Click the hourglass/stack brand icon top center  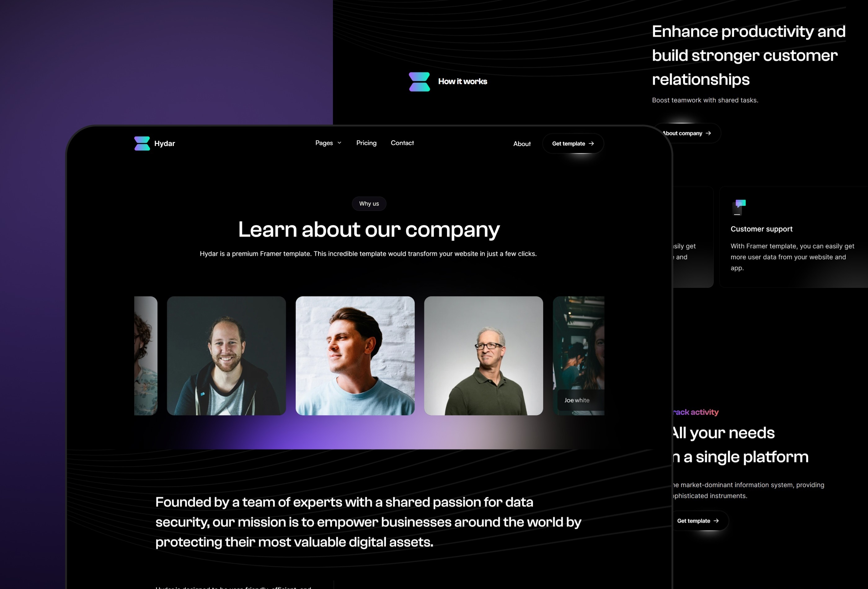click(x=418, y=81)
